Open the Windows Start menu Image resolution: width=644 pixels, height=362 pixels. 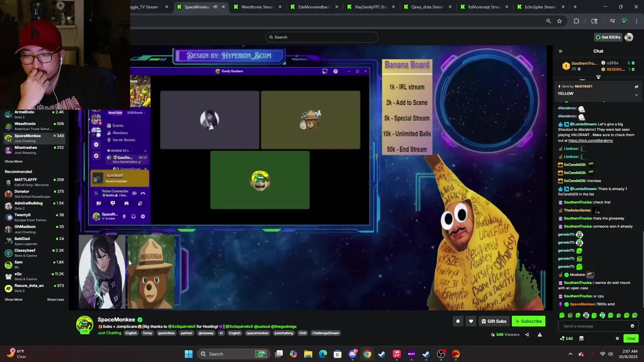coord(189,354)
